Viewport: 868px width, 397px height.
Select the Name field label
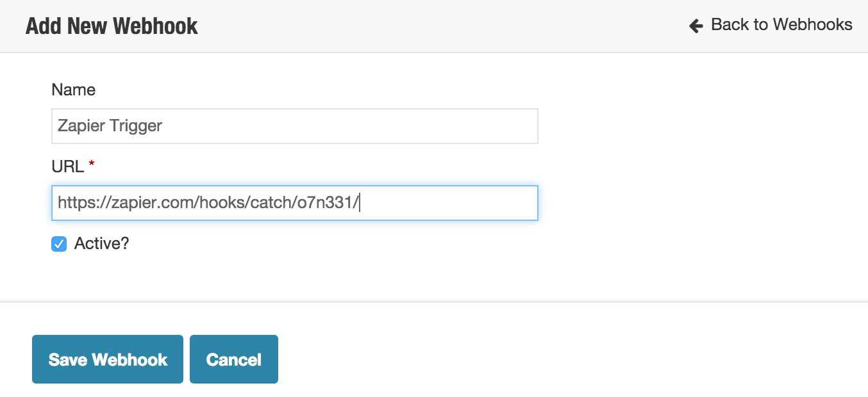(74, 90)
